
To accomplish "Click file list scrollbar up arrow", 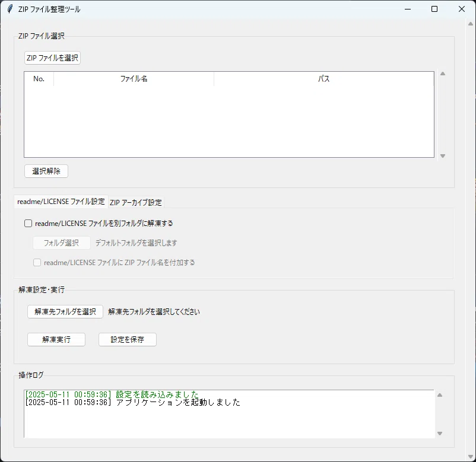I will (443, 74).
